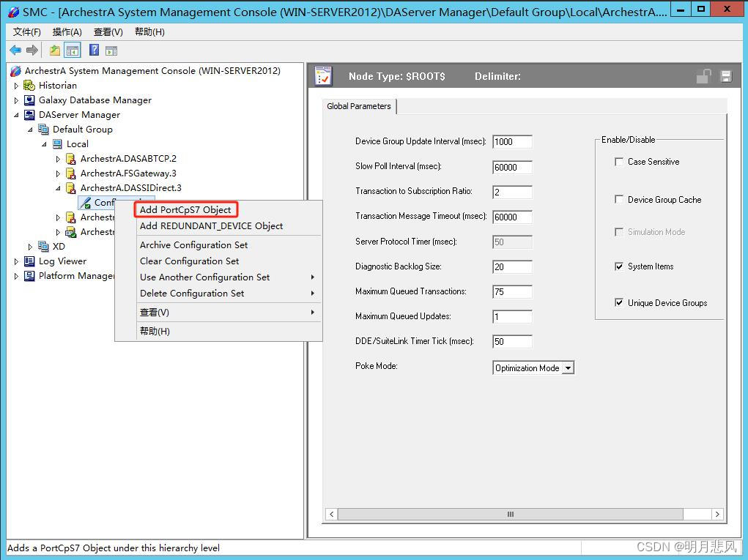This screenshot has height=560, width=748.
Task: Choose Add REDUNDANT_DEVICE Object
Action: click(211, 226)
